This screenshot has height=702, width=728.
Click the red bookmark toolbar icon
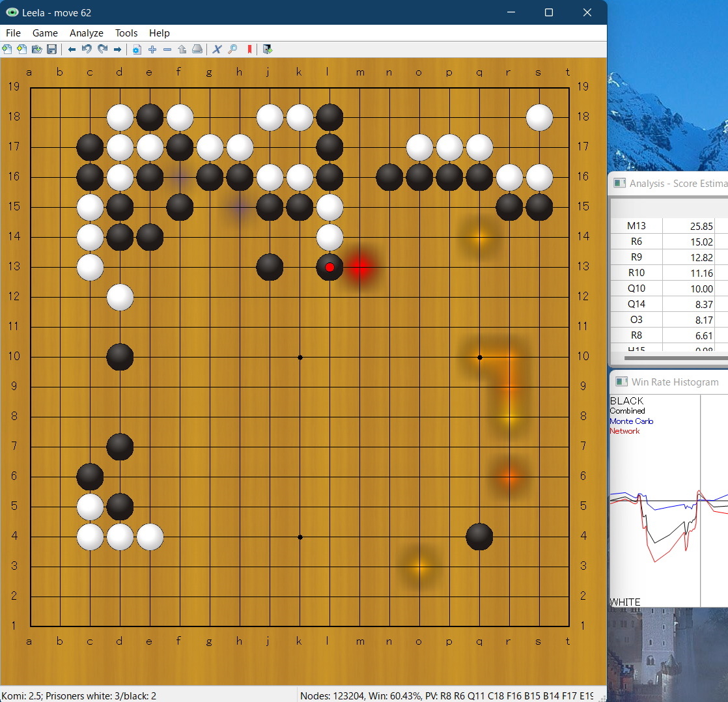(x=249, y=49)
